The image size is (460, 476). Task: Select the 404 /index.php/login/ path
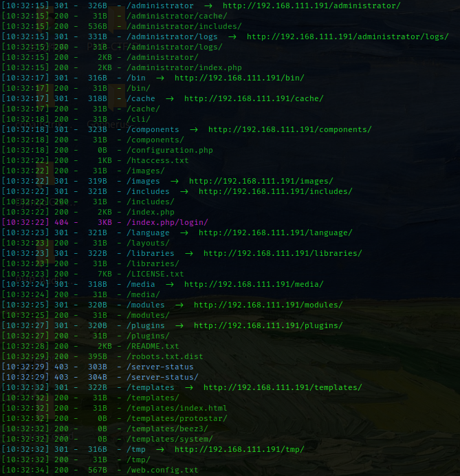[168, 222]
